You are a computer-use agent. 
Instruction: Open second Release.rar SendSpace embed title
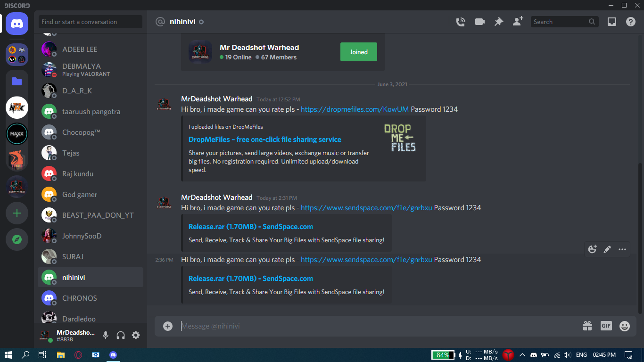point(251,279)
